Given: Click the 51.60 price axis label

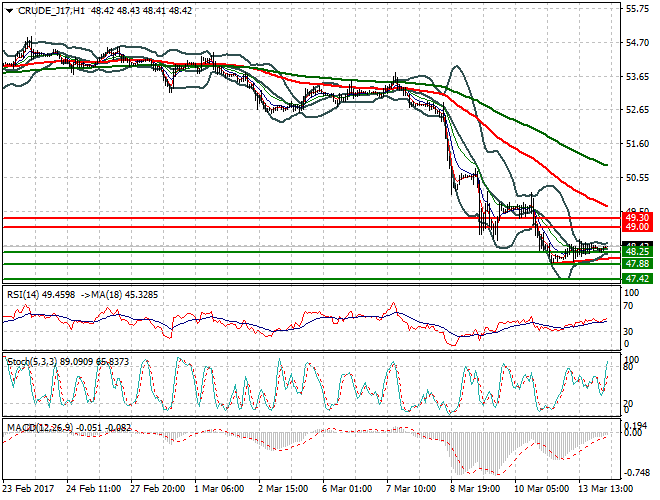Looking at the screenshot, I should [637, 144].
